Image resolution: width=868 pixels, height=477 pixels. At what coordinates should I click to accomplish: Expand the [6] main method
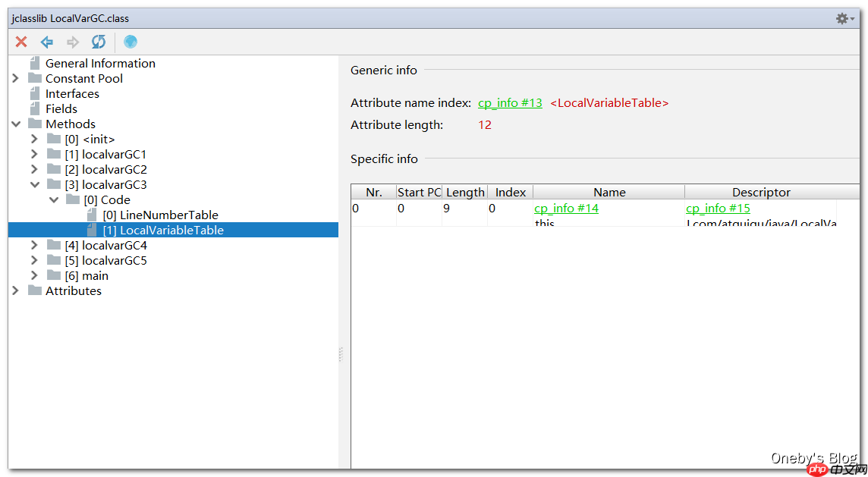[x=34, y=276]
